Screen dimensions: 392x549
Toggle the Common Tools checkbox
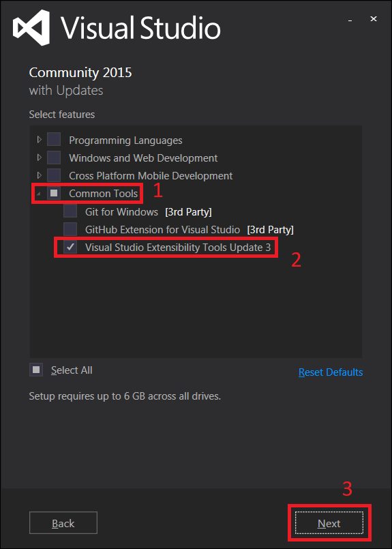coord(54,193)
